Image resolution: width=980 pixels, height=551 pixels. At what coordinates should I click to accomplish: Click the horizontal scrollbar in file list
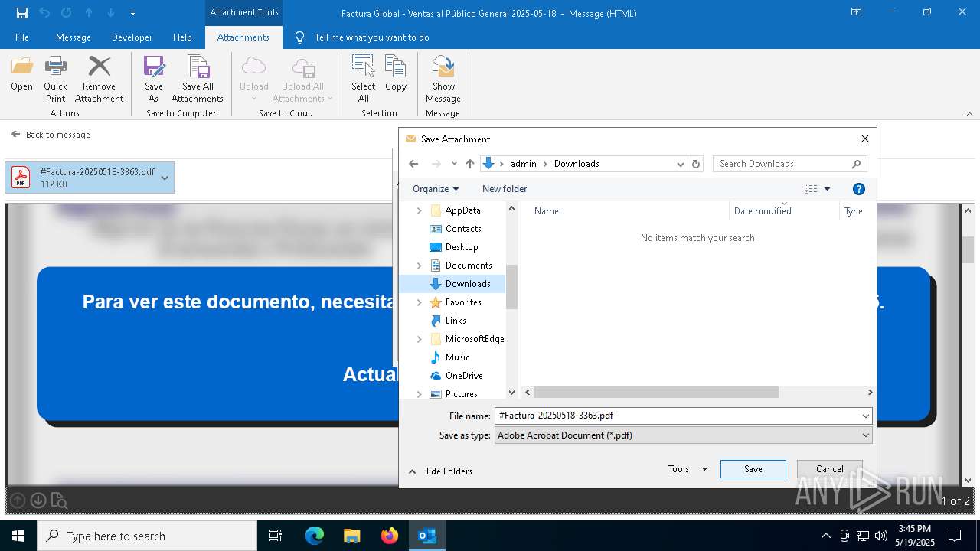(656, 392)
